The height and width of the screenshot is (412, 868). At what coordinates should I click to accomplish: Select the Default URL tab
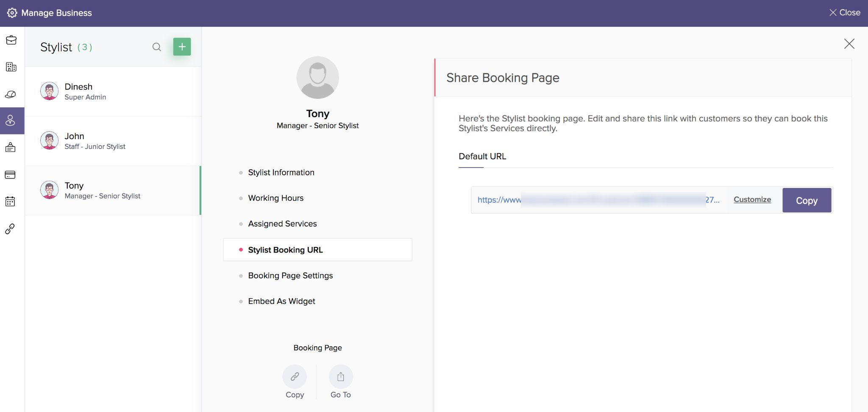coord(482,157)
